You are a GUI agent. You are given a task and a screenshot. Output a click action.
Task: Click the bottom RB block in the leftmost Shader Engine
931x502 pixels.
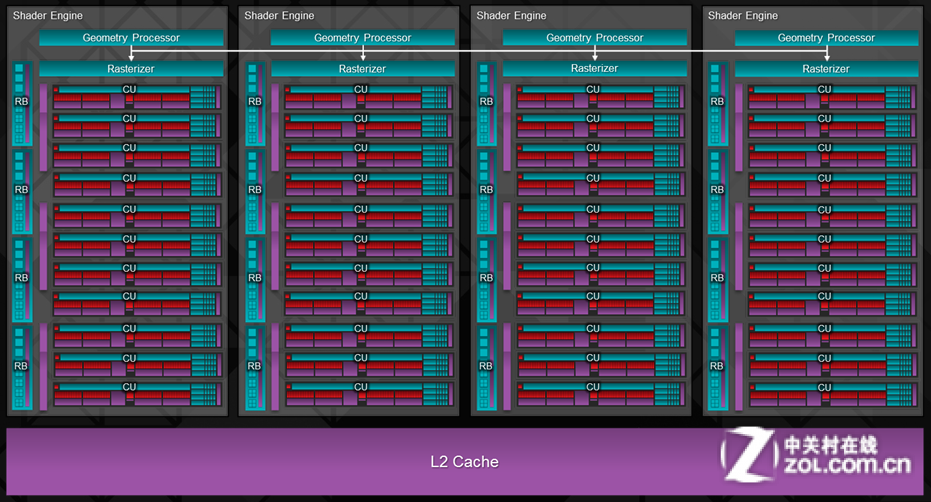coord(22,366)
